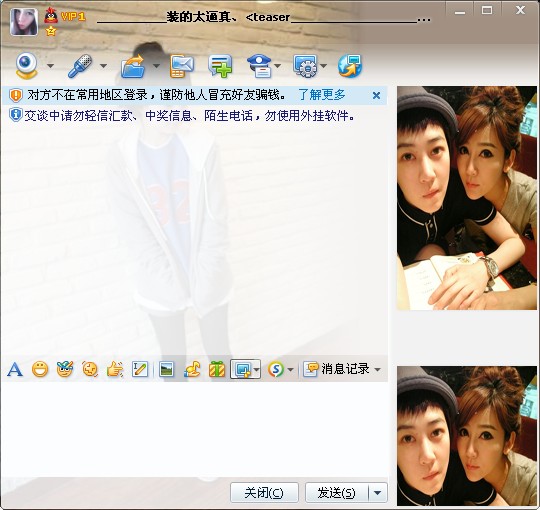Open the font settings A icon
Viewport: 540px width, 510px height.
15,370
